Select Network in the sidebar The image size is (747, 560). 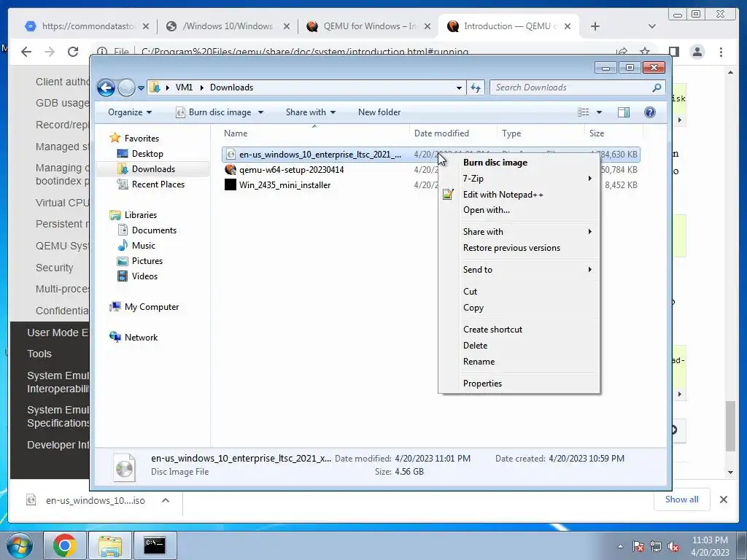[133, 338]
